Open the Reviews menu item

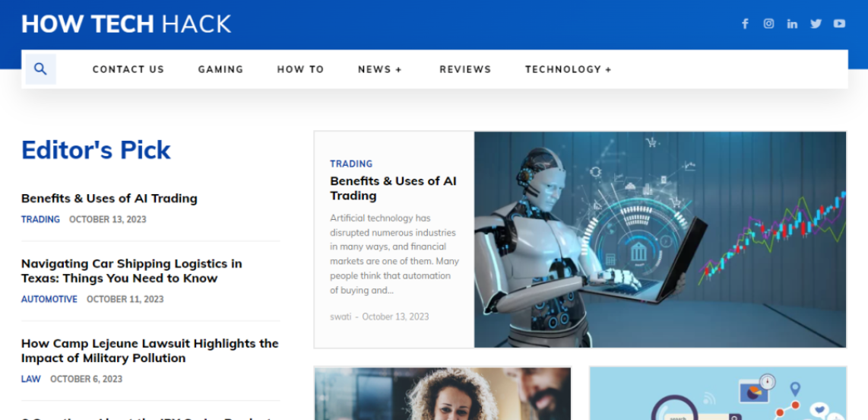point(466,69)
